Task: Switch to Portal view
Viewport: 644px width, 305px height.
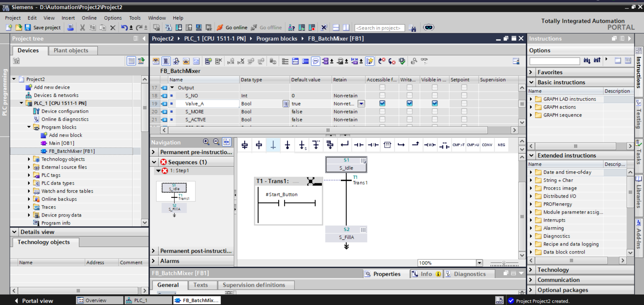Action: click(x=34, y=301)
